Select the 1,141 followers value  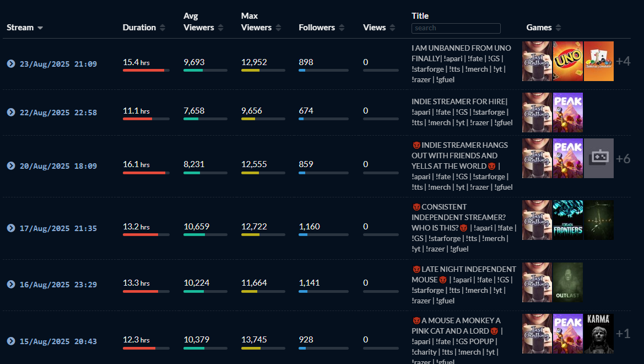[309, 282]
